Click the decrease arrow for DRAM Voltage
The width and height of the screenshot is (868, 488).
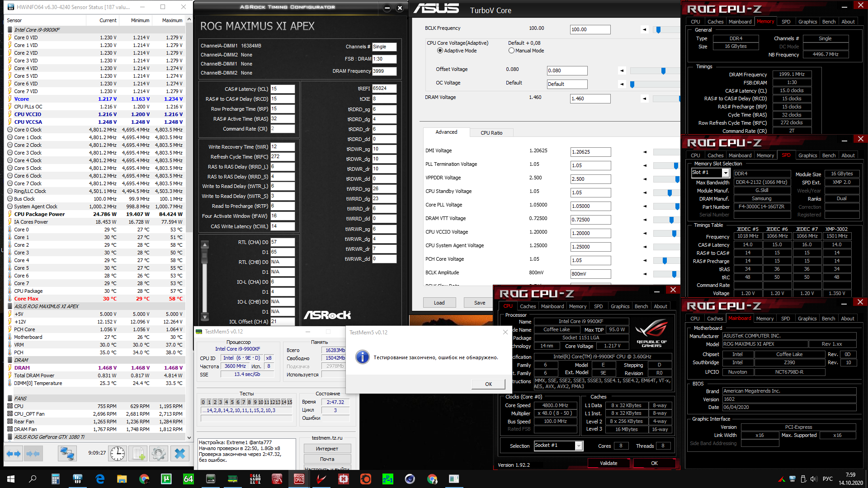coord(645,99)
